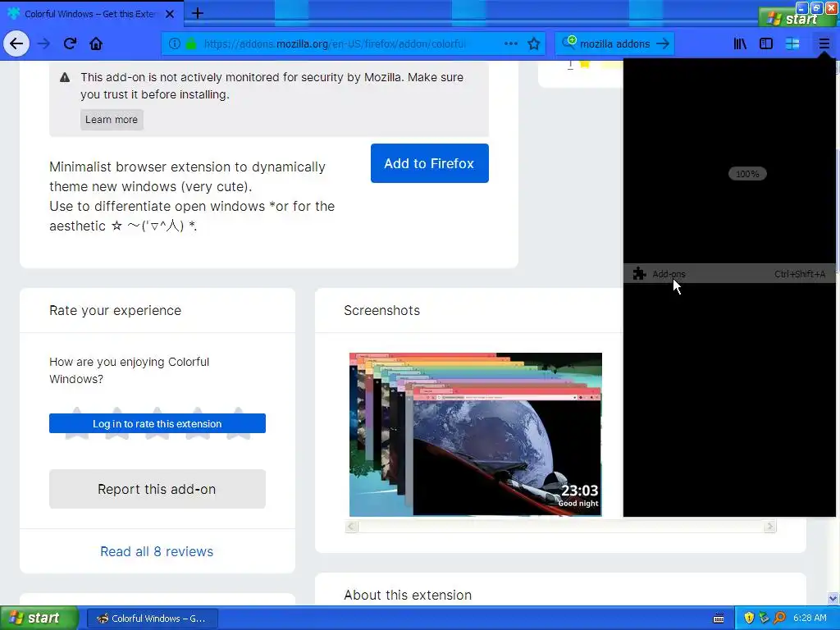Click the forward navigation arrow
The width and height of the screenshot is (840, 630).
(x=43, y=43)
